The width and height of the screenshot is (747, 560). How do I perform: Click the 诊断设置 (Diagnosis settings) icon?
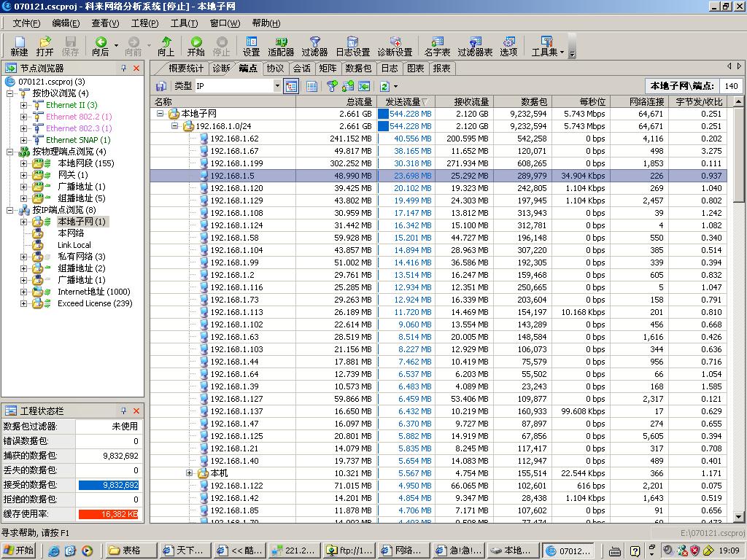(x=395, y=46)
